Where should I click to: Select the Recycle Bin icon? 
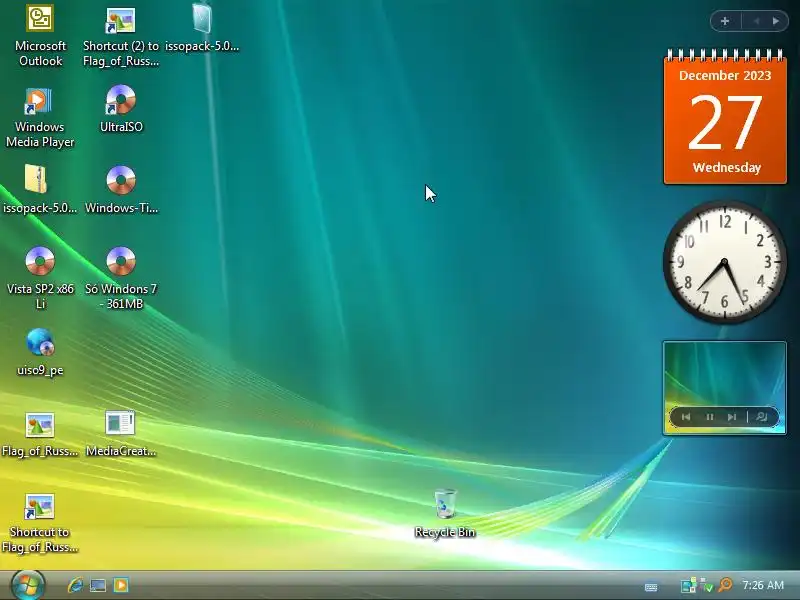445,513
